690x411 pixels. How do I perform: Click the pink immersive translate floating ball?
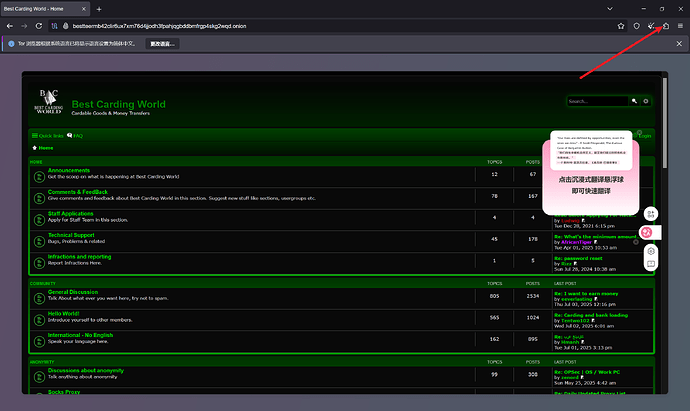647,232
